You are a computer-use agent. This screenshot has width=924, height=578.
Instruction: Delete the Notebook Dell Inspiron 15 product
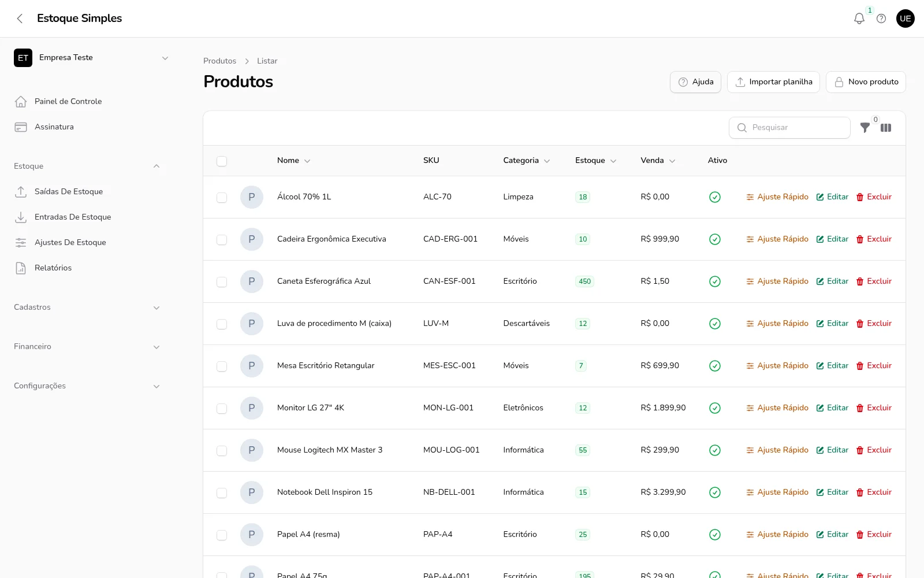click(x=874, y=492)
